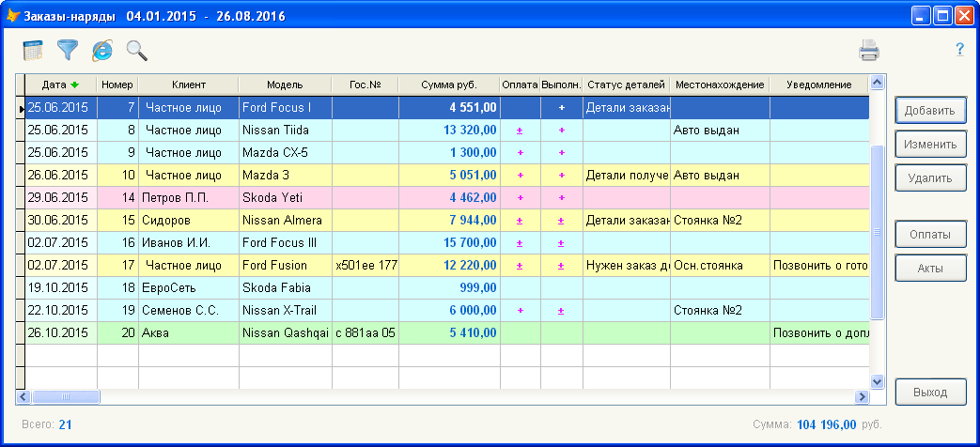
Task: Click the horizontal scrollbar thumb
Action: 66,396
